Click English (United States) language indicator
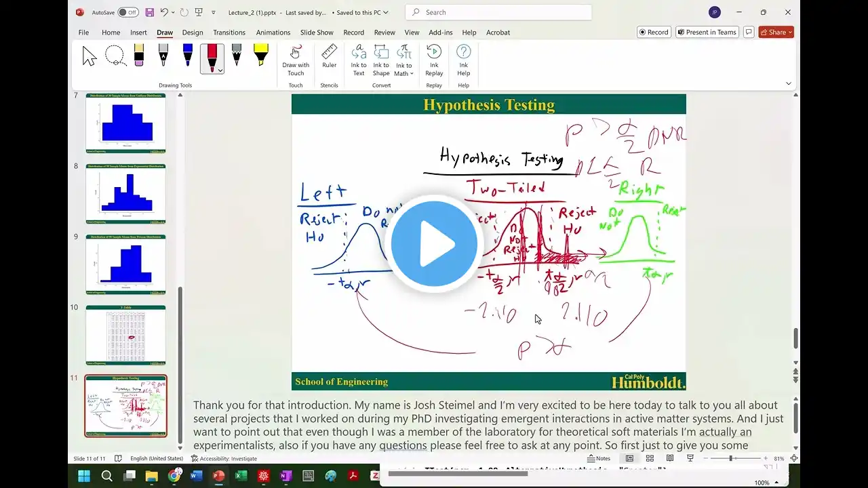 coord(157,459)
